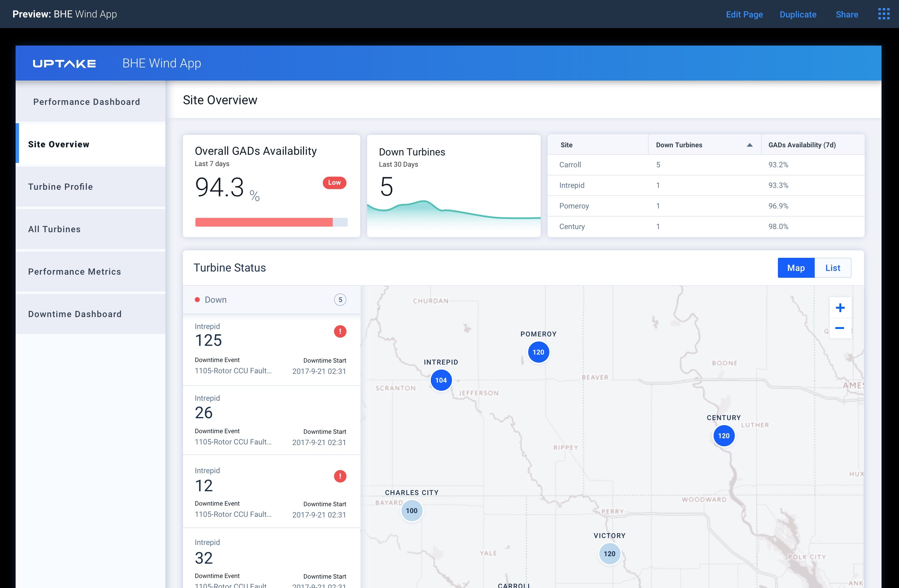The width and height of the screenshot is (899, 588).
Task: Open Turbine Profile in sidebar
Action: click(x=61, y=187)
